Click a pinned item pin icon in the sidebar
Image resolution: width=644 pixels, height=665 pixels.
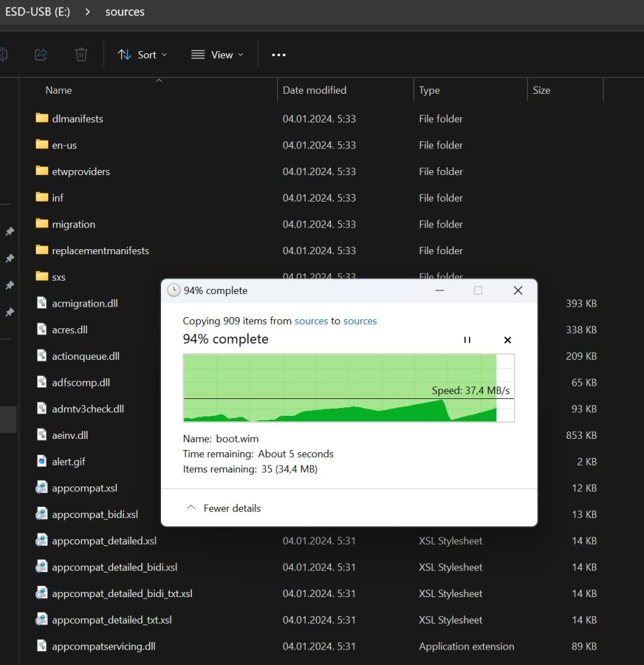(x=10, y=232)
